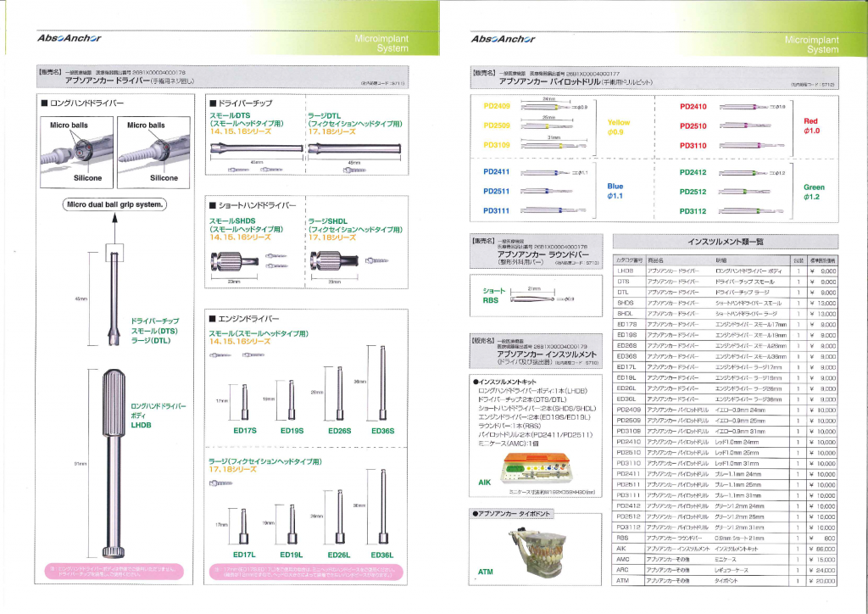The width and height of the screenshot is (868, 614).
Task: Select the yellow PD3109 label in the drill chart
Action: click(497, 145)
